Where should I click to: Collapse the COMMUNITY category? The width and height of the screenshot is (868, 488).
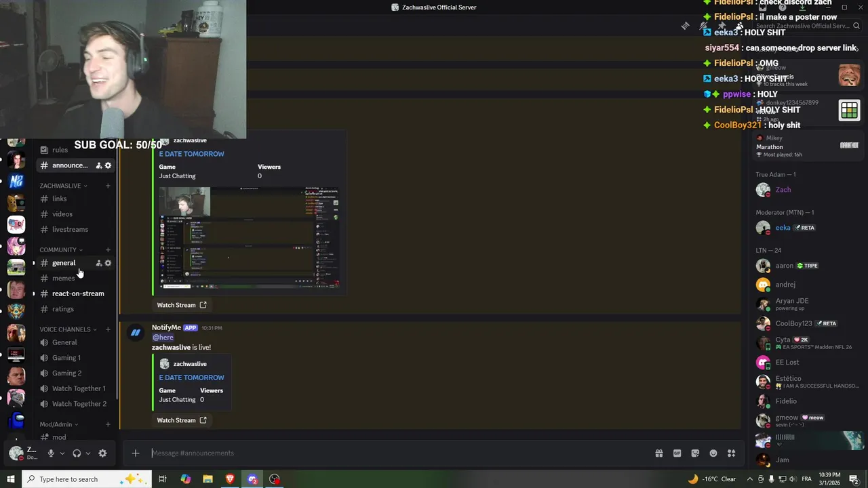(61, 250)
